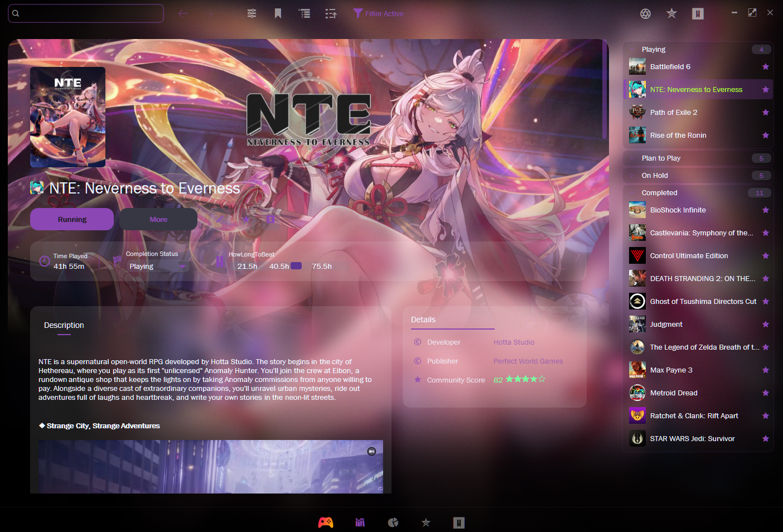Image resolution: width=783 pixels, height=532 pixels.
Task: Click the More button
Action: point(158,219)
